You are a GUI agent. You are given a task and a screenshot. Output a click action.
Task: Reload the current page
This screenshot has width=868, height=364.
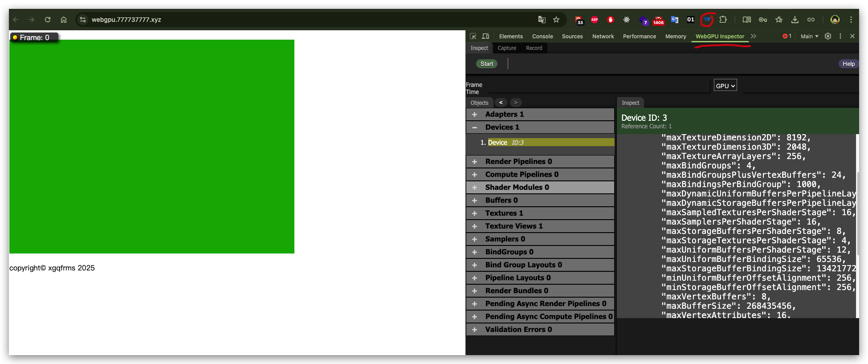pyautogui.click(x=48, y=20)
